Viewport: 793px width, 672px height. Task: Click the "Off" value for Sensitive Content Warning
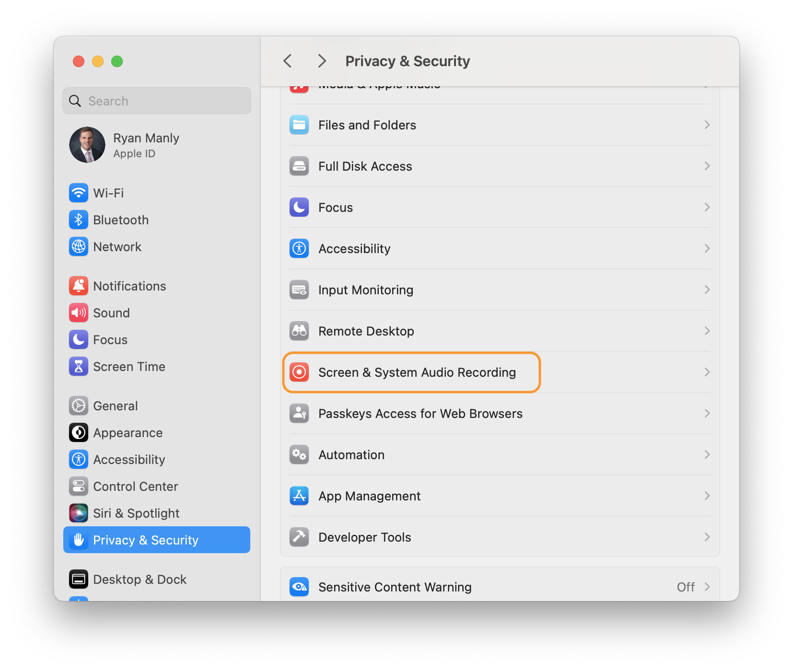click(x=686, y=587)
